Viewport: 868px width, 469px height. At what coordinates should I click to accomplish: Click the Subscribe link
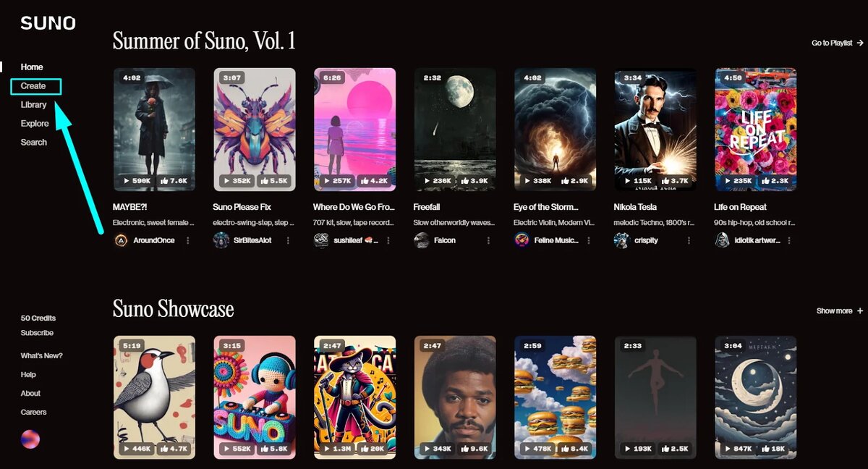pos(37,333)
